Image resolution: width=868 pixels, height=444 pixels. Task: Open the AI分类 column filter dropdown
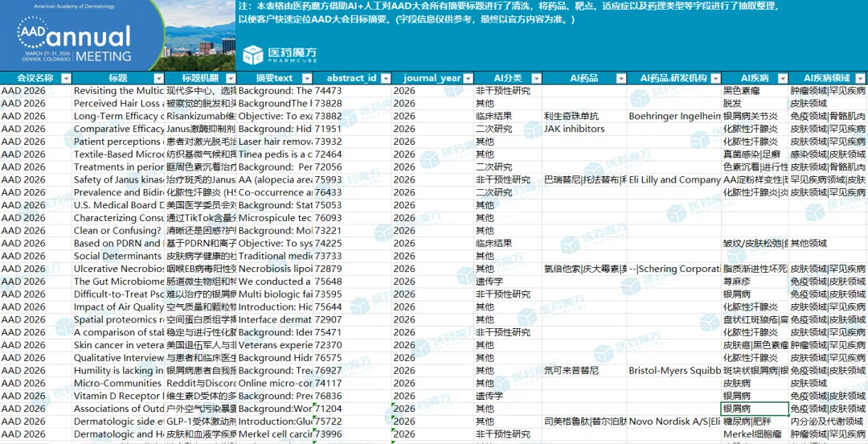tap(536, 78)
